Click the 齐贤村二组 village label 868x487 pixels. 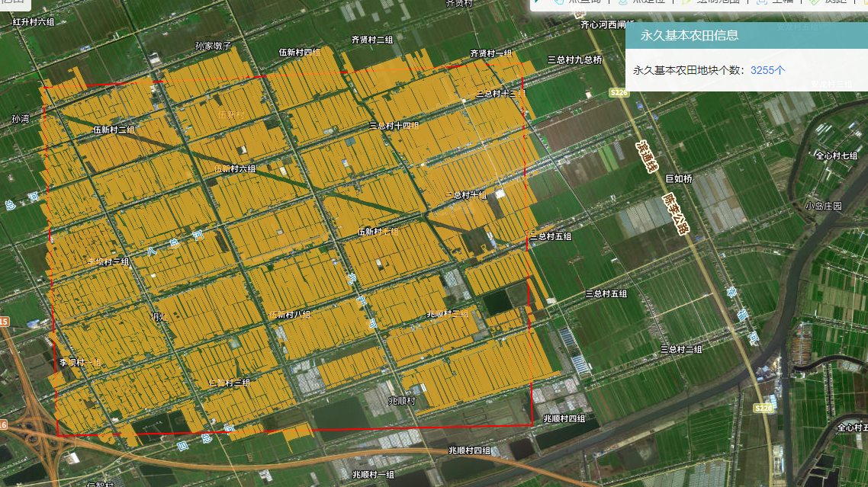[x=372, y=40]
